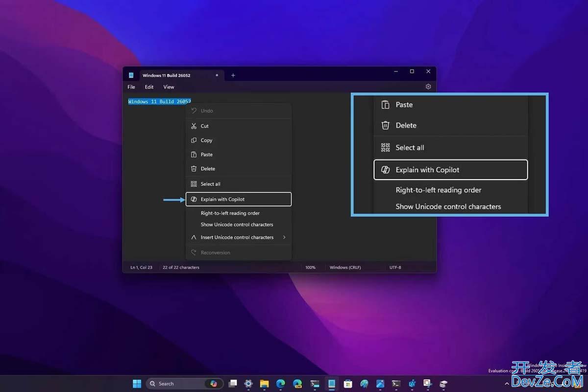Click Windows (CRLF) line ending indicator
This screenshot has width=588, height=392.
coord(345,268)
